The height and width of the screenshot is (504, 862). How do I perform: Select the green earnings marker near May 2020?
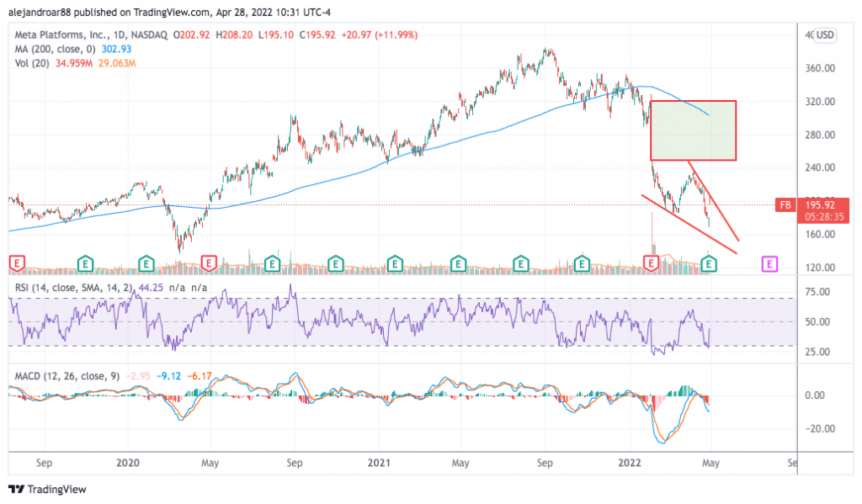271,263
